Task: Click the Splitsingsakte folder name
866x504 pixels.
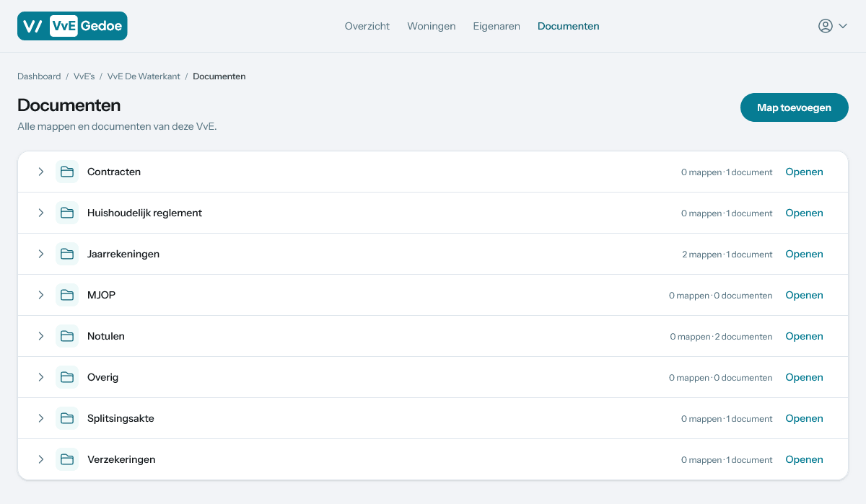Action: point(121,418)
